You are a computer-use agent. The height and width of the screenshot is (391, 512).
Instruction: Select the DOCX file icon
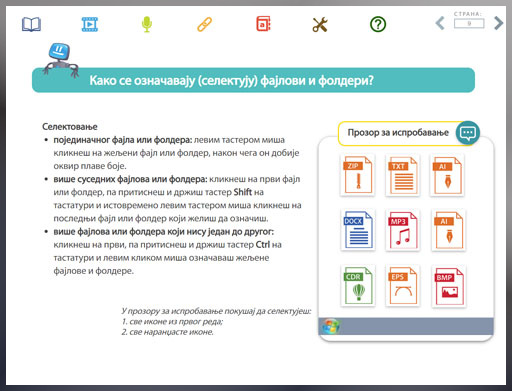click(x=358, y=230)
